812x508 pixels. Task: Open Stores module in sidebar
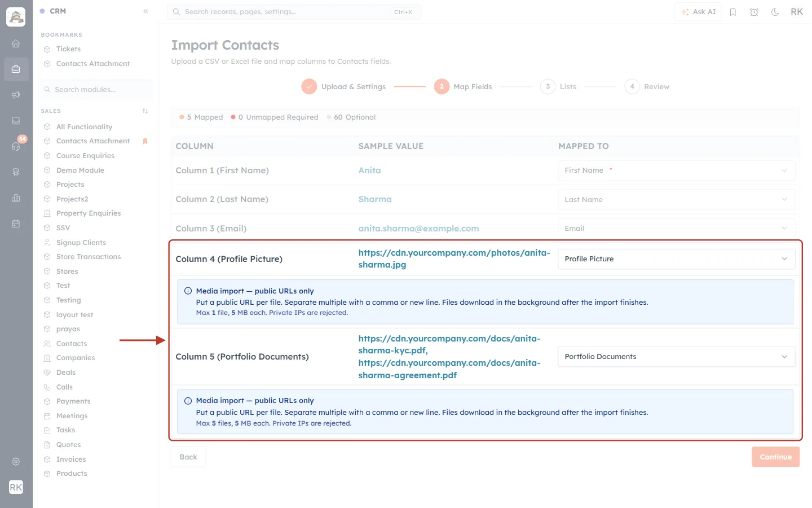[x=67, y=271]
